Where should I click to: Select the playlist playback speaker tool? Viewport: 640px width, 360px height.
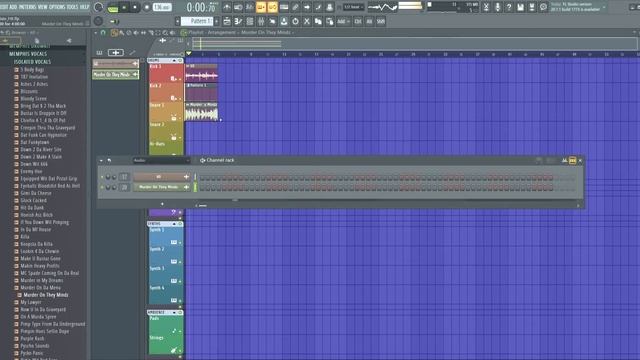(172, 33)
